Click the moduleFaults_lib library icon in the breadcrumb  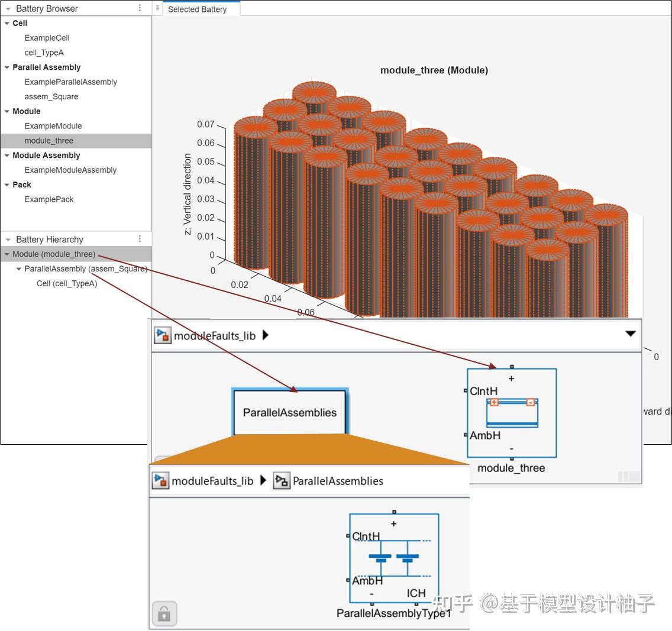pos(161,335)
